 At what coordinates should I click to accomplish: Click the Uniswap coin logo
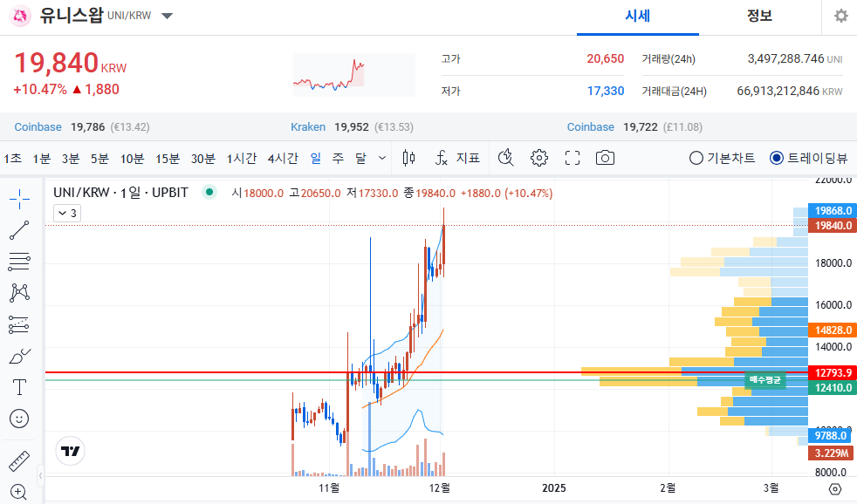pos(21,16)
